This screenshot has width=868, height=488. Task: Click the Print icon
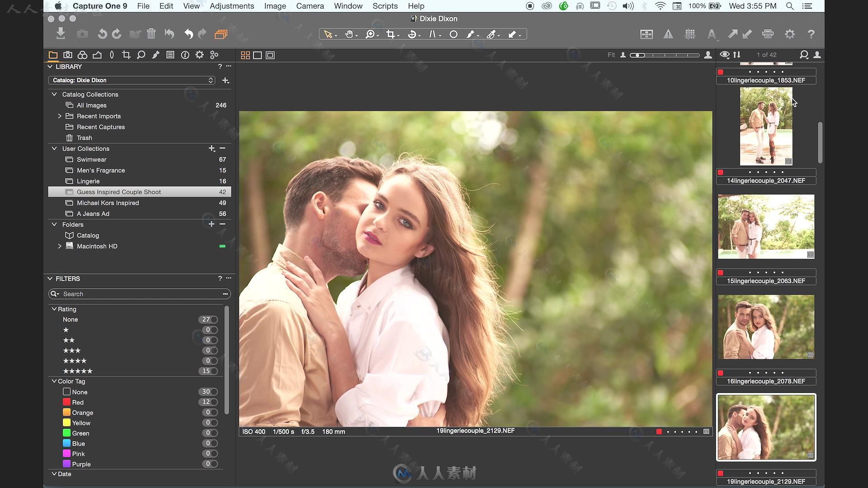(768, 34)
